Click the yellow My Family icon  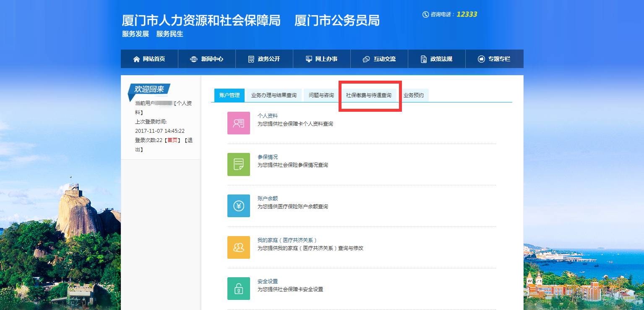(x=238, y=247)
